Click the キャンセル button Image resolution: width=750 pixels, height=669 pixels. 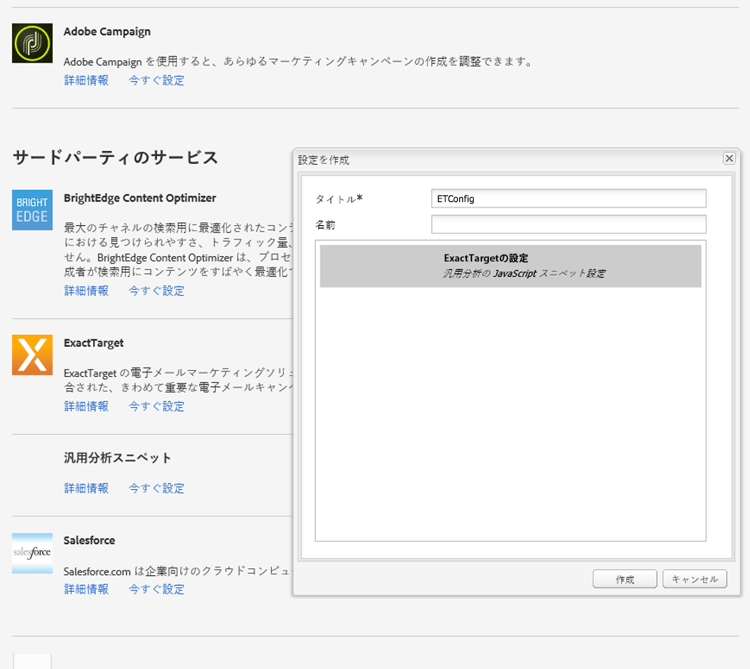[695, 579]
